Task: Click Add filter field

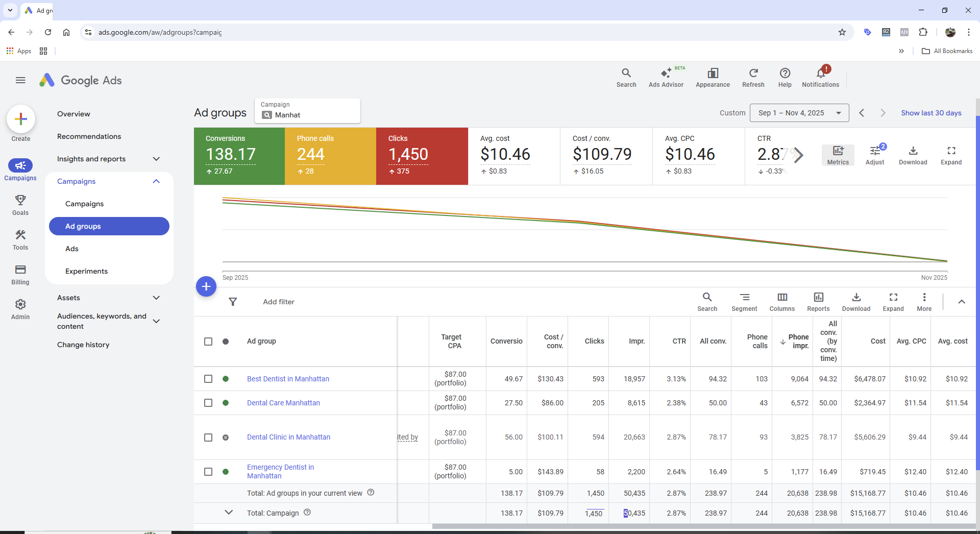Action: 279,302
